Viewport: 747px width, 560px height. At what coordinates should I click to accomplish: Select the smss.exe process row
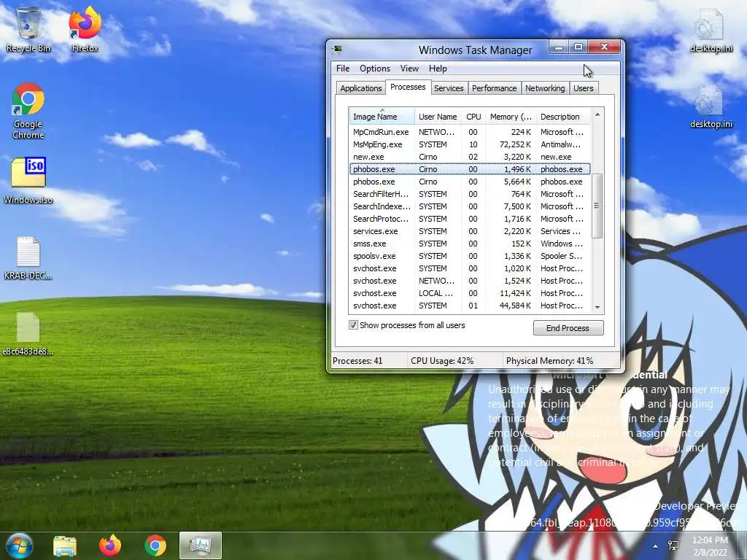pyautogui.click(x=470, y=244)
